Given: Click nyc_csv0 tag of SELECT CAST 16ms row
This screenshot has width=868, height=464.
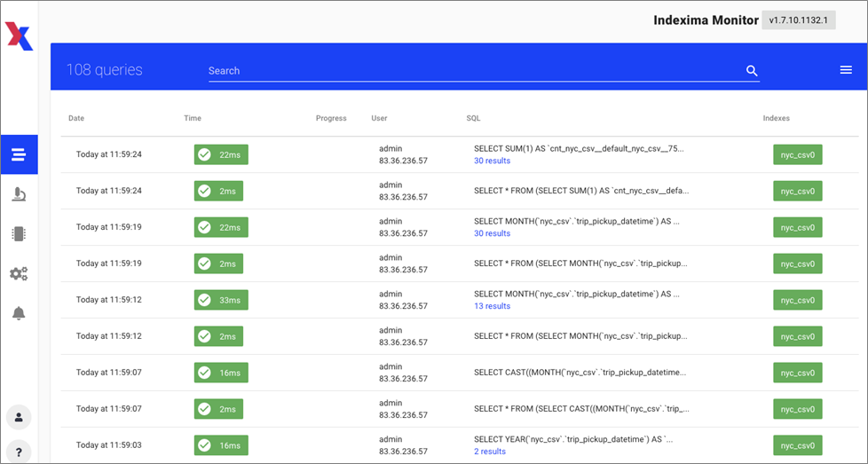Looking at the screenshot, I should 798,373.
